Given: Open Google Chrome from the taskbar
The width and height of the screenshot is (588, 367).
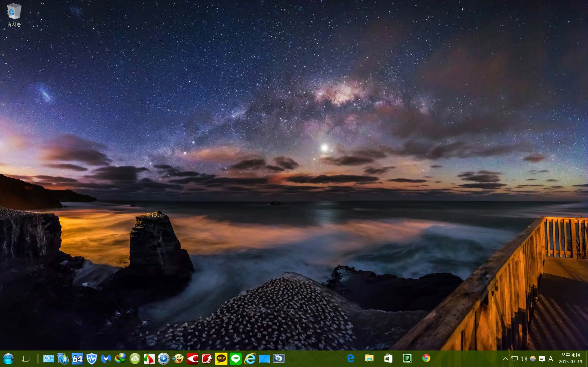Looking at the screenshot, I should point(426,358).
